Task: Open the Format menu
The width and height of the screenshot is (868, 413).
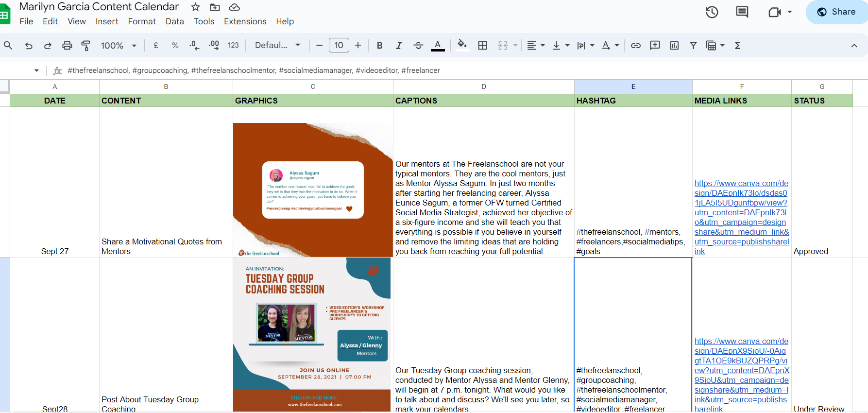Action: pyautogui.click(x=142, y=21)
